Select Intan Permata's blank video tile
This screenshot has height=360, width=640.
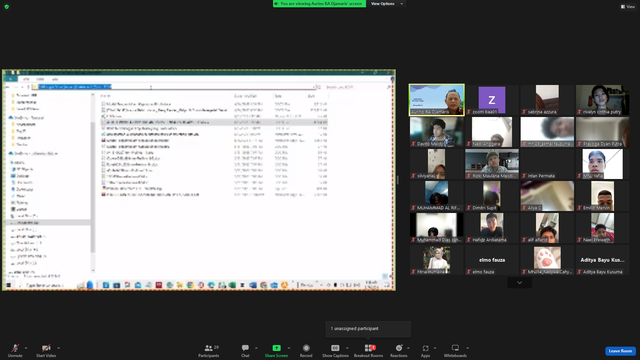click(547, 164)
